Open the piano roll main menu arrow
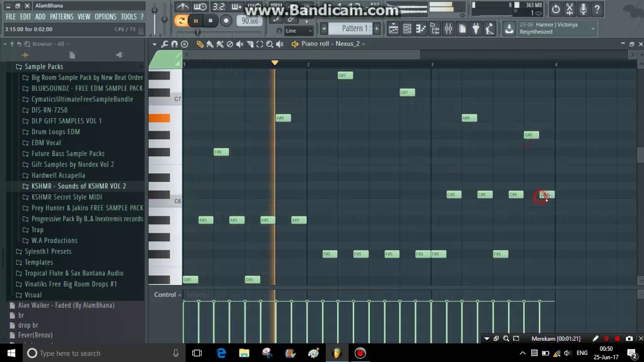The width and height of the screenshot is (644, 362). [154, 44]
